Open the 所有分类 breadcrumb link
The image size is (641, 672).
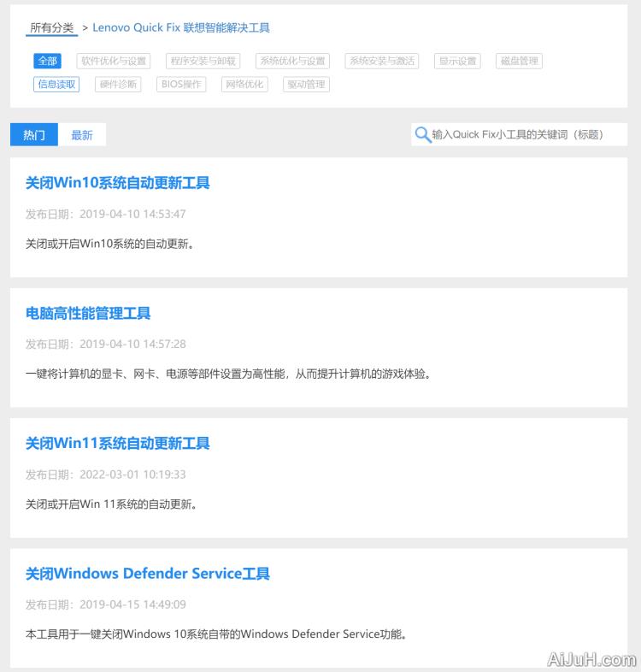click(52, 28)
